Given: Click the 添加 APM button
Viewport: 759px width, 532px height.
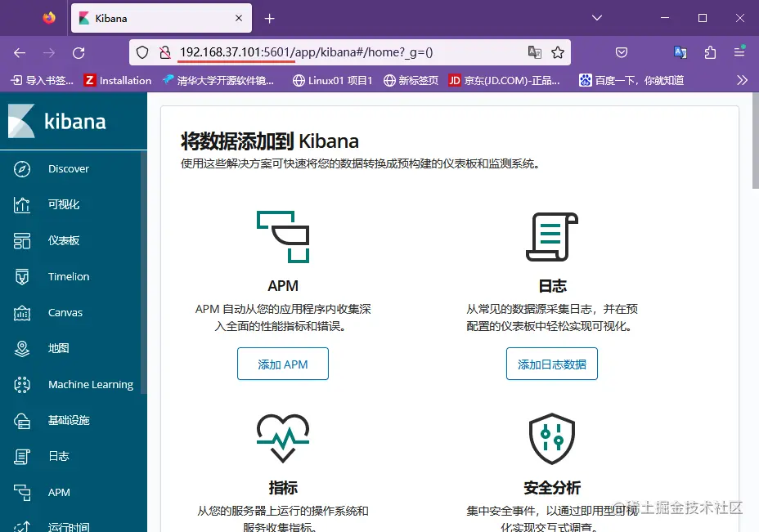Looking at the screenshot, I should (282, 364).
